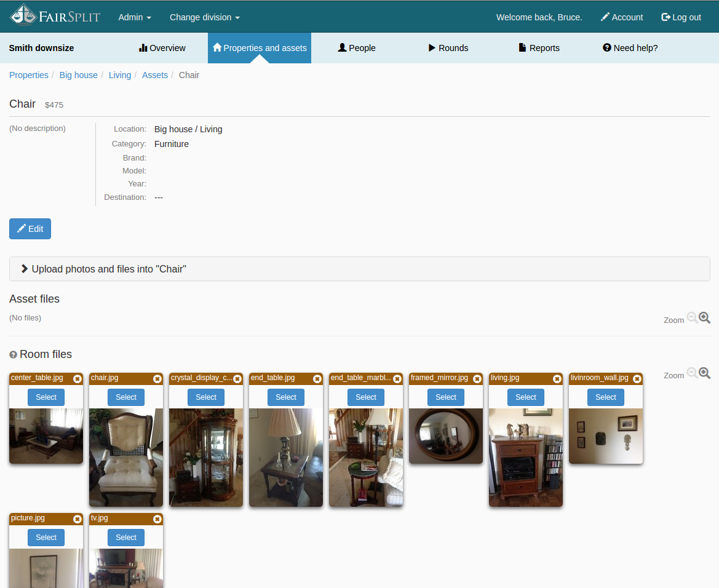
Task: Zoom out on Room files
Action: coord(692,373)
